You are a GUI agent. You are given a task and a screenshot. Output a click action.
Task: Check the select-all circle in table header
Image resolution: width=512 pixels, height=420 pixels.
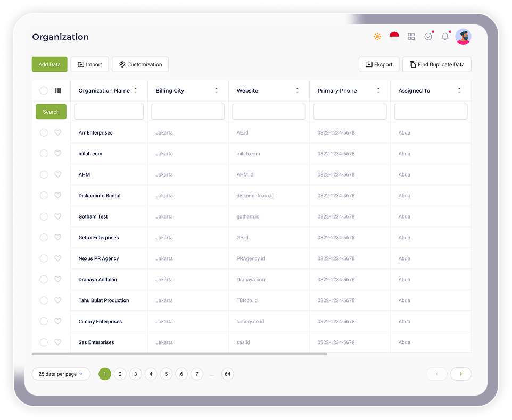pos(44,91)
